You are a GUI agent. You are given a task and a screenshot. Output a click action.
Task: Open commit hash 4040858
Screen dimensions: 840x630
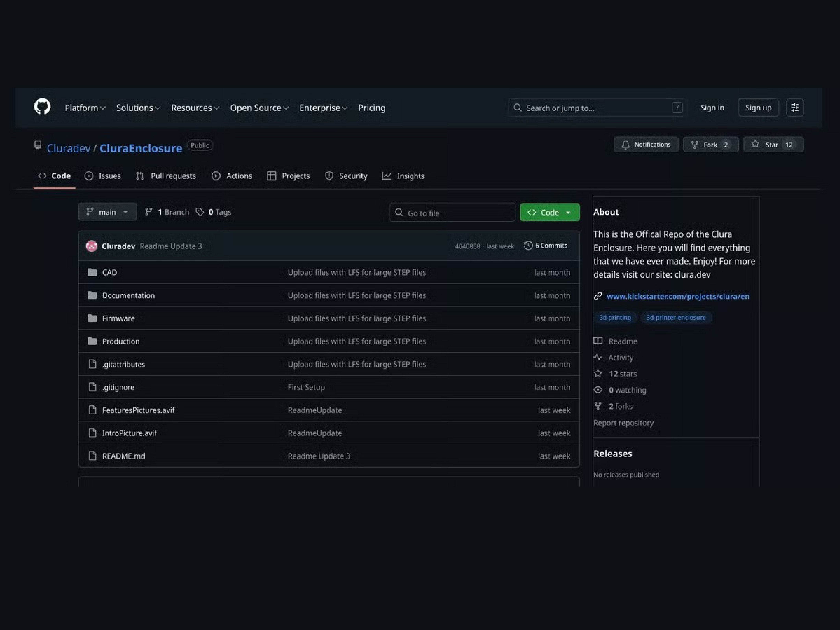(467, 246)
